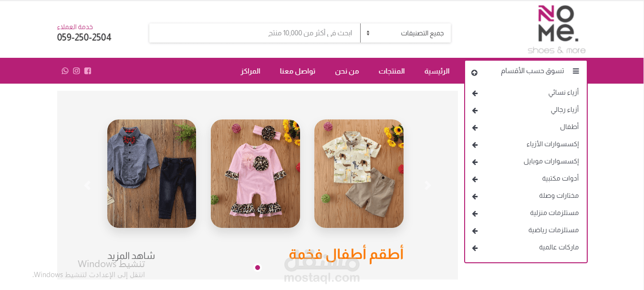Image resolution: width=644 pixels, height=290 pixels.
Task: Open the جميع التصنيفات dropdown
Action: click(405, 33)
